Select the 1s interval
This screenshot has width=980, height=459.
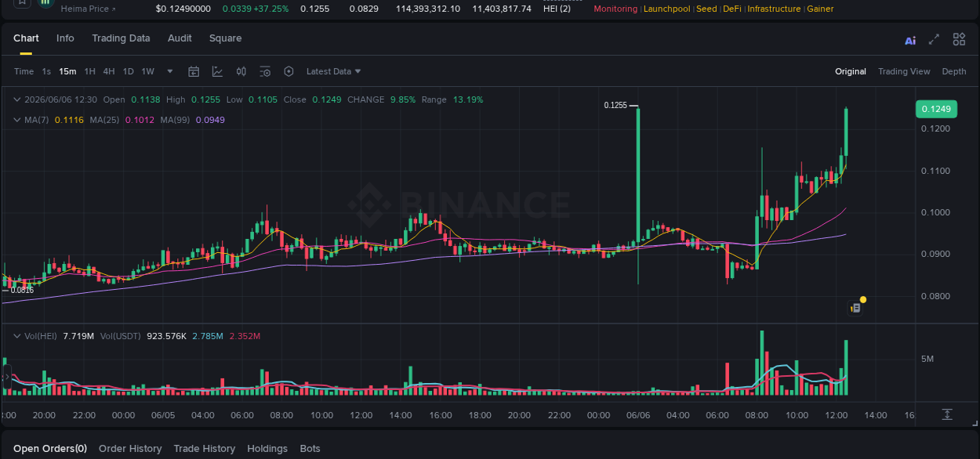[x=46, y=71]
